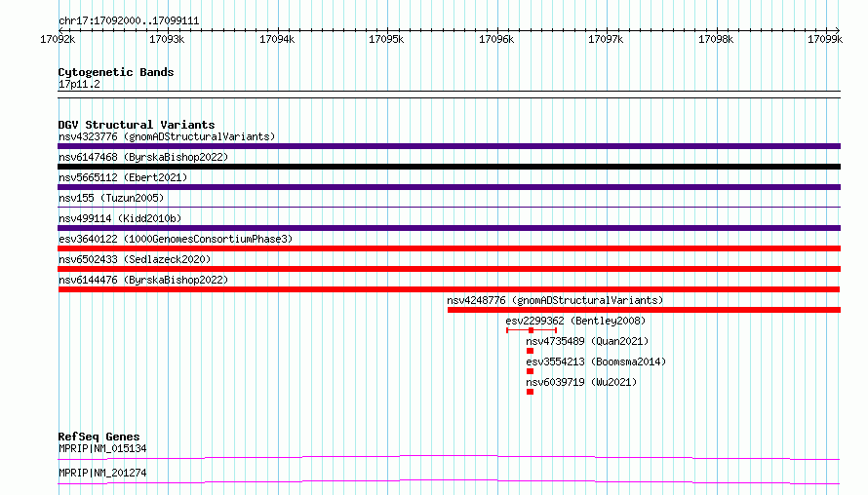Click the nsv5665112 Ebert2021 variant bar
This screenshot has width=868, height=495.
point(449,187)
